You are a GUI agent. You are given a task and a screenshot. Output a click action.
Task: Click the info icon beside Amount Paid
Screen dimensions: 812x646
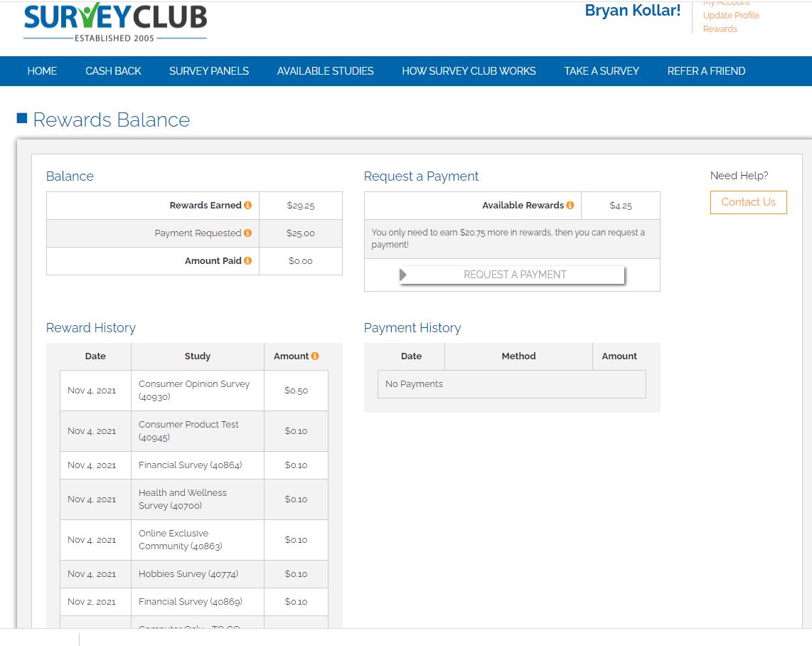tap(247, 260)
